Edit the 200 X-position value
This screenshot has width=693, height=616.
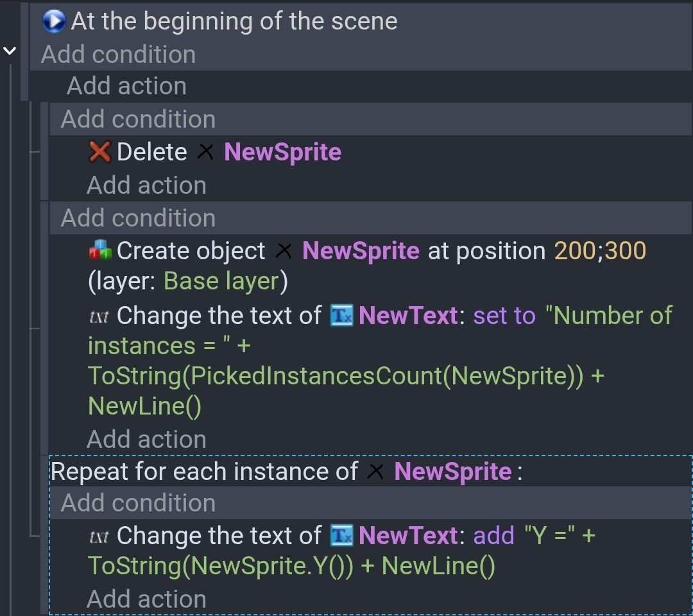575,251
